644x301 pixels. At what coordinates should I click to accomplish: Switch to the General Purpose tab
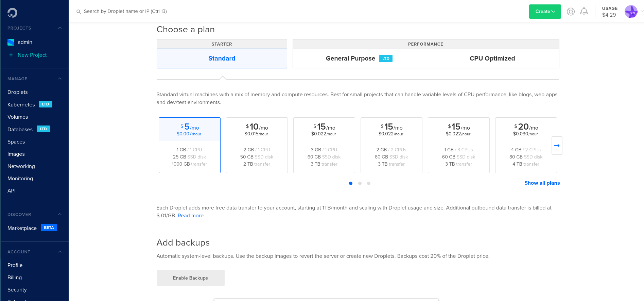(359, 58)
